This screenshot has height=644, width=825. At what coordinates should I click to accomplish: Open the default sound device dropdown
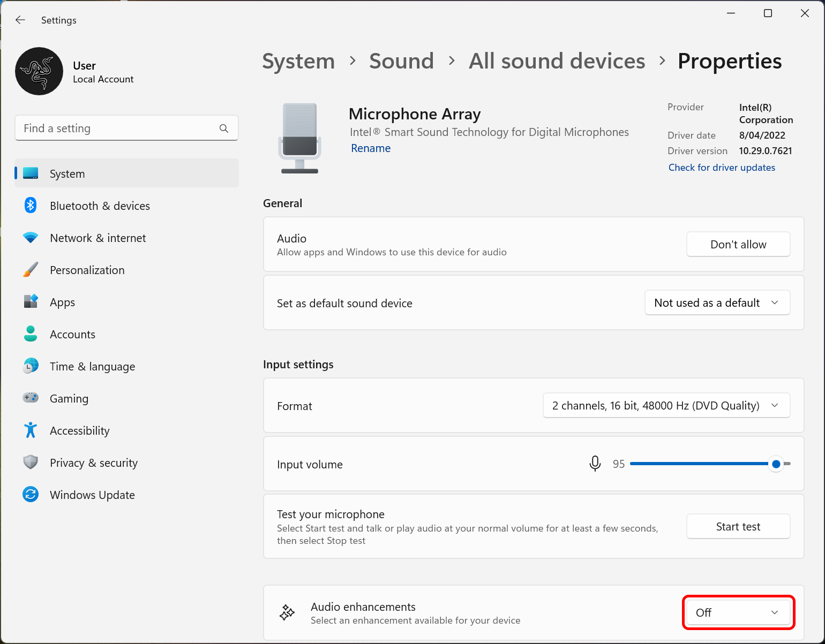(x=717, y=303)
